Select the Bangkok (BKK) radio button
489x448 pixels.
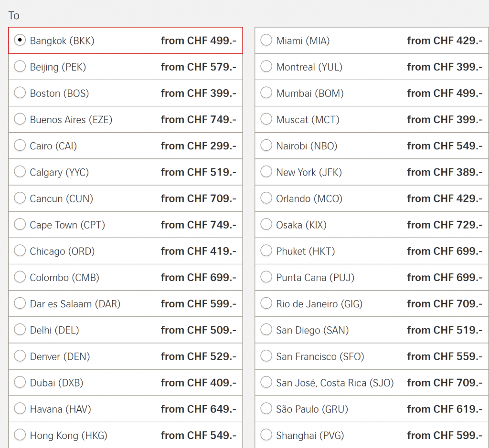pos(20,41)
